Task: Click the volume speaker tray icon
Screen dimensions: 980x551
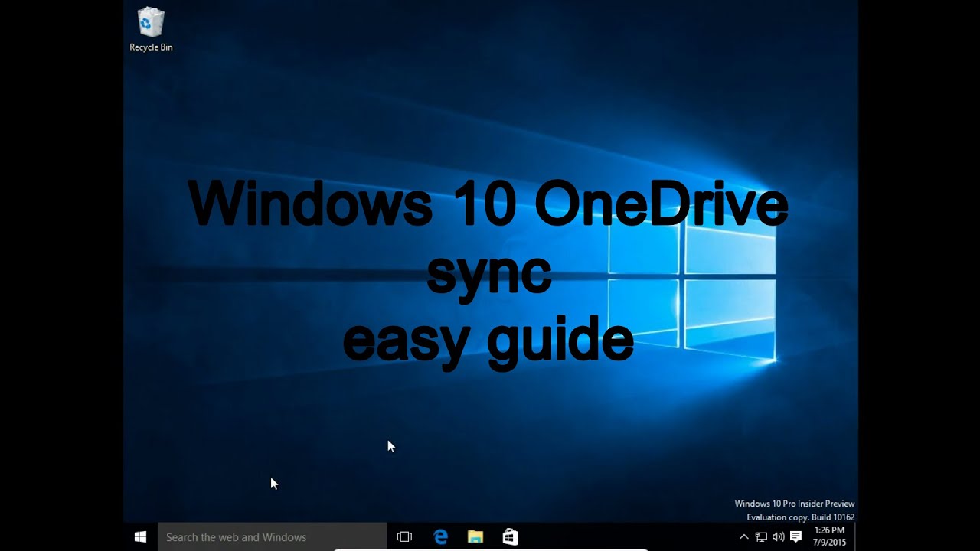Action: [x=779, y=537]
